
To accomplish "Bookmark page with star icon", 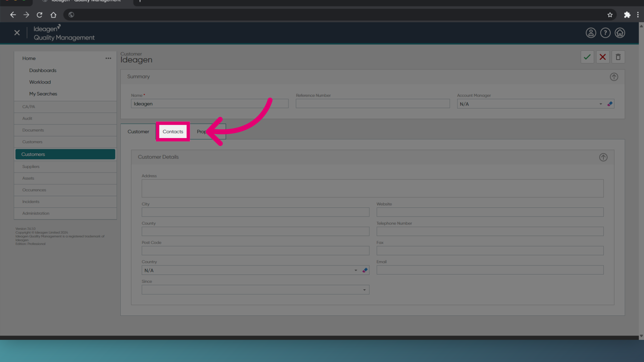I will pos(610,15).
